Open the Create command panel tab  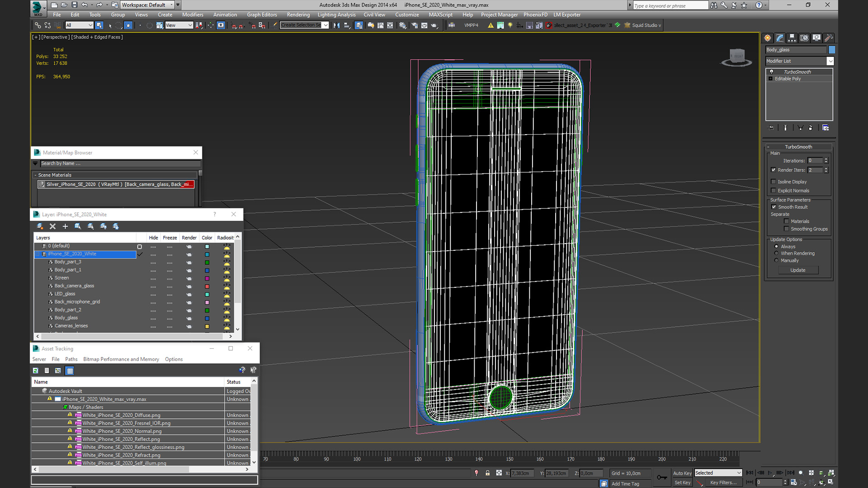[768, 38]
